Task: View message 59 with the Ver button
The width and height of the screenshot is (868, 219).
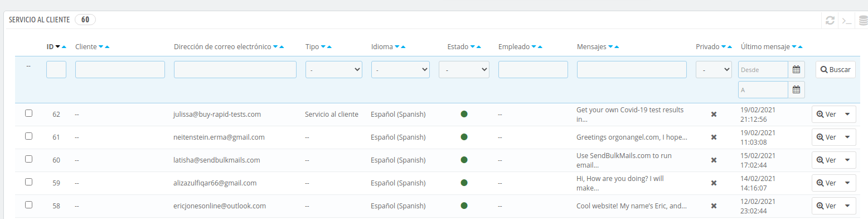Action: [826, 183]
